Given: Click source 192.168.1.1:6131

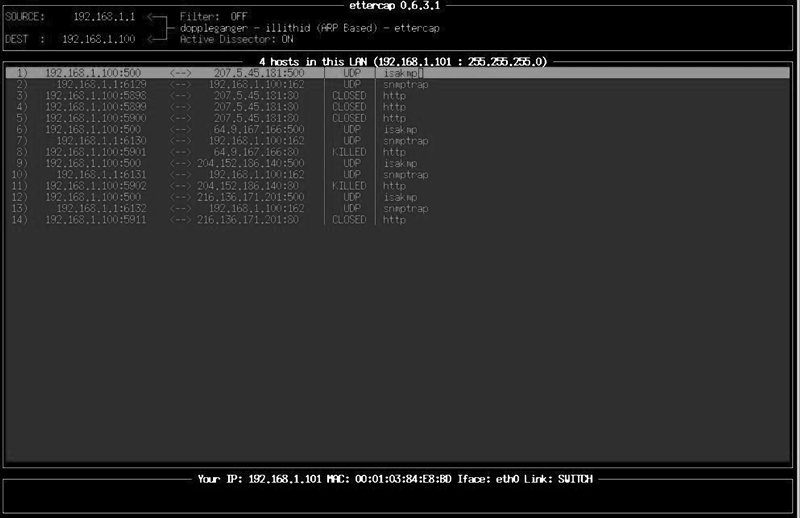Looking at the screenshot, I should point(102,175).
